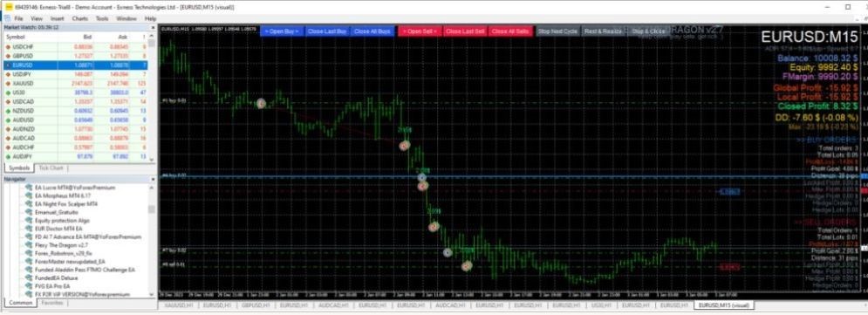The image size is (868, 315).
Task: Select the GBPUSD row in Market Watch
Action: (x=77, y=56)
